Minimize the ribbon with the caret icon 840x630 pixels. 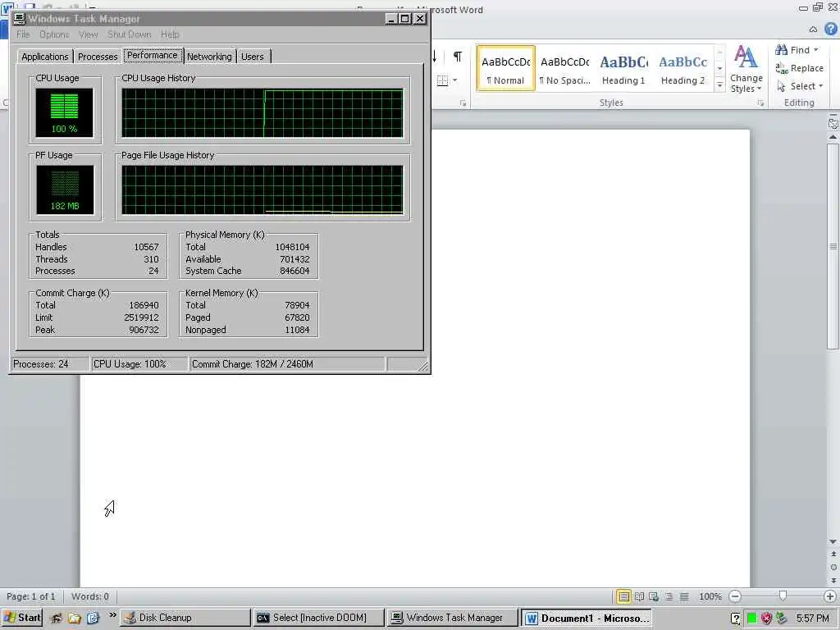point(813,30)
